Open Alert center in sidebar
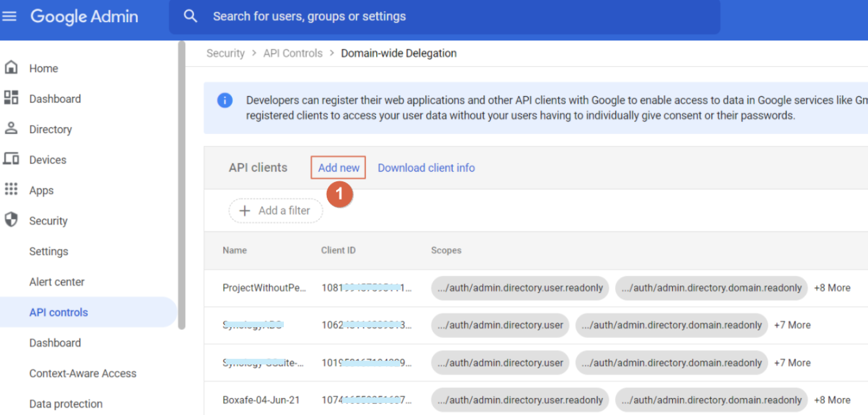Image resolution: width=868 pixels, height=415 pixels. 56,282
